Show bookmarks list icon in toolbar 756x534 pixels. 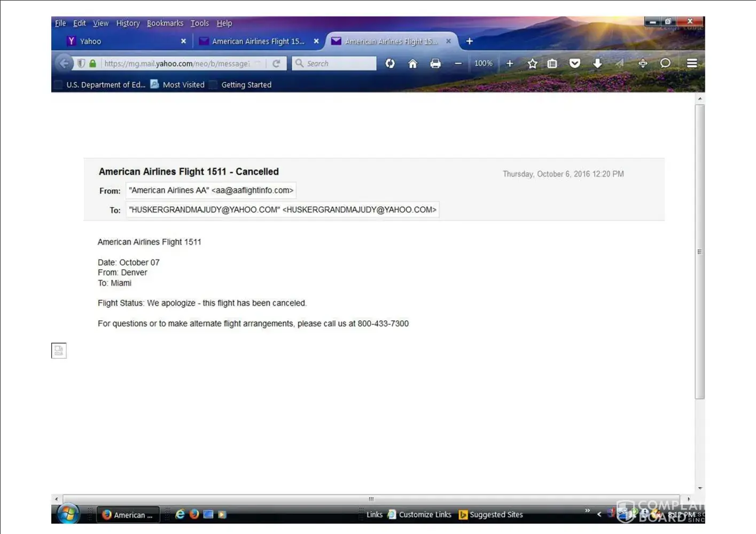click(x=552, y=64)
